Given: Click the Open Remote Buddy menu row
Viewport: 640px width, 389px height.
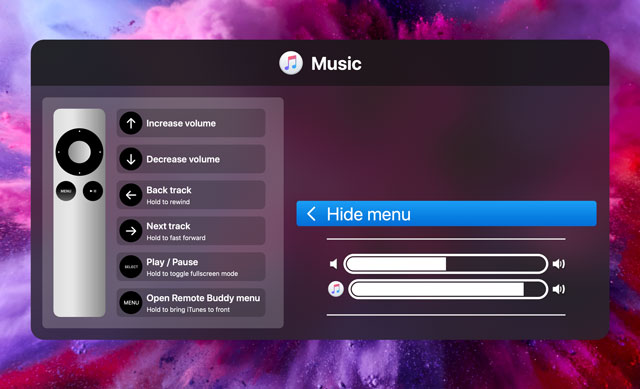Looking at the screenshot, I should [191, 303].
